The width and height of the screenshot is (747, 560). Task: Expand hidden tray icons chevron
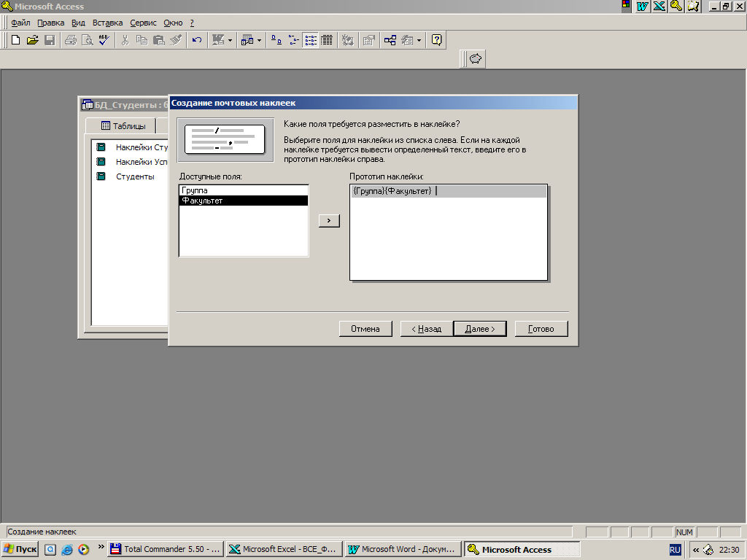(696, 550)
